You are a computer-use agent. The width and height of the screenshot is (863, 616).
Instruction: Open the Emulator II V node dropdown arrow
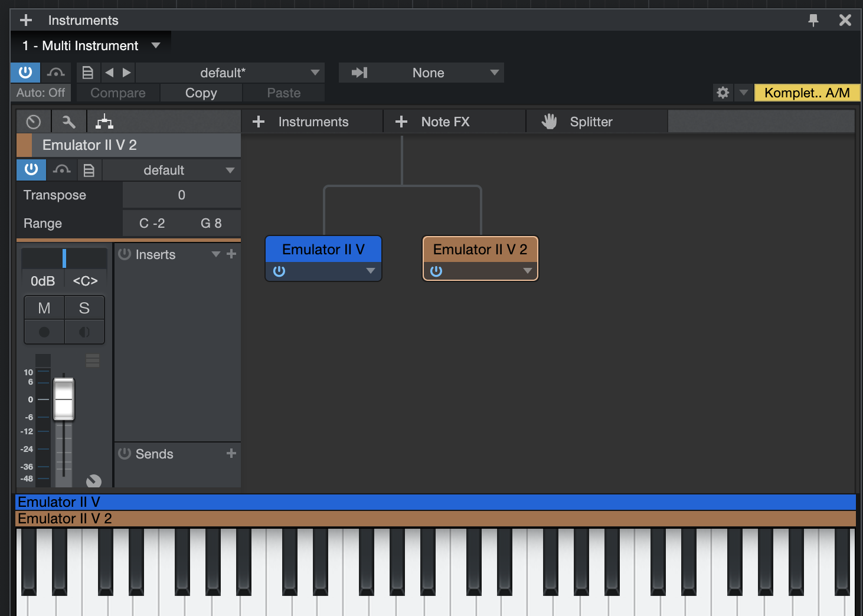click(371, 271)
